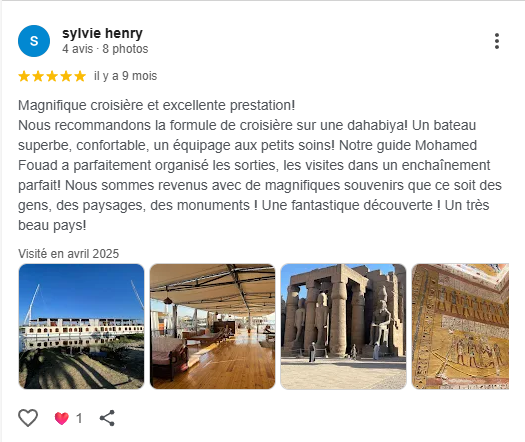Screen dimensions: 525x442
Task: View the reviewer's 4 avis · 8 photos
Action: (x=105, y=49)
